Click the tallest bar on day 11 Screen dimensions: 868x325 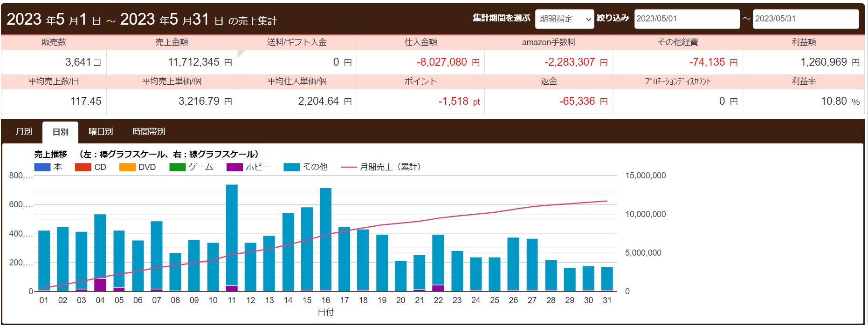(232, 233)
